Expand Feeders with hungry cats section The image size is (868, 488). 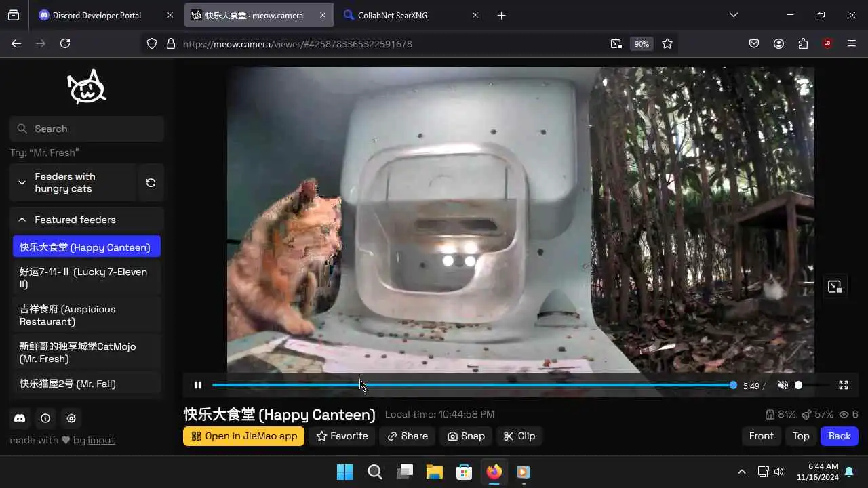73,182
